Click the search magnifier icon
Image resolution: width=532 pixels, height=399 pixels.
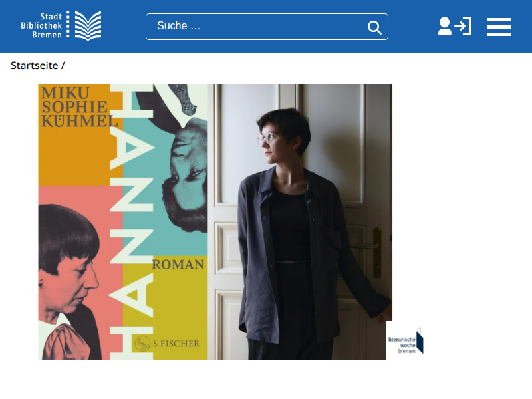tap(374, 27)
